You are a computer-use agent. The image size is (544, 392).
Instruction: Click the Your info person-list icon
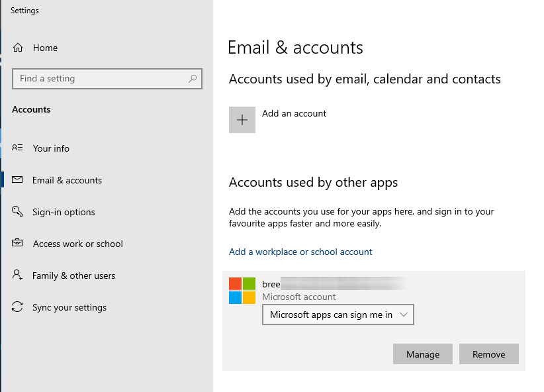tap(17, 148)
